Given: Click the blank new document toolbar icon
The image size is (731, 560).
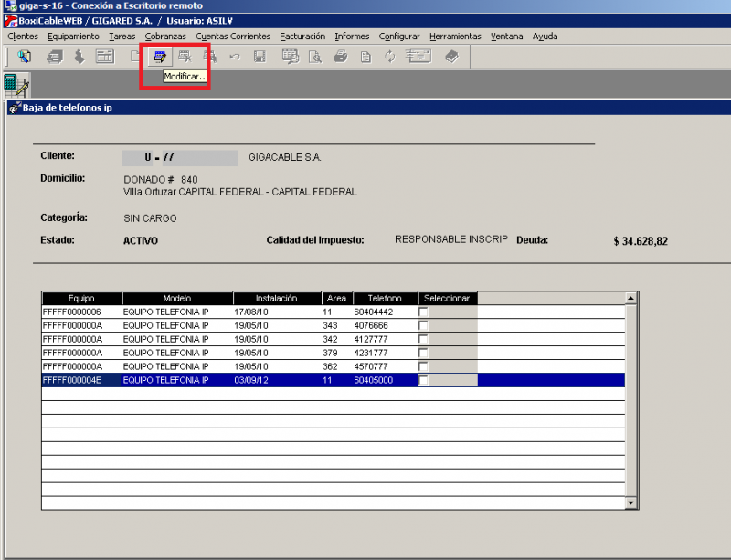Looking at the screenshot, I should pyautogui.click(x=134, y=57).
